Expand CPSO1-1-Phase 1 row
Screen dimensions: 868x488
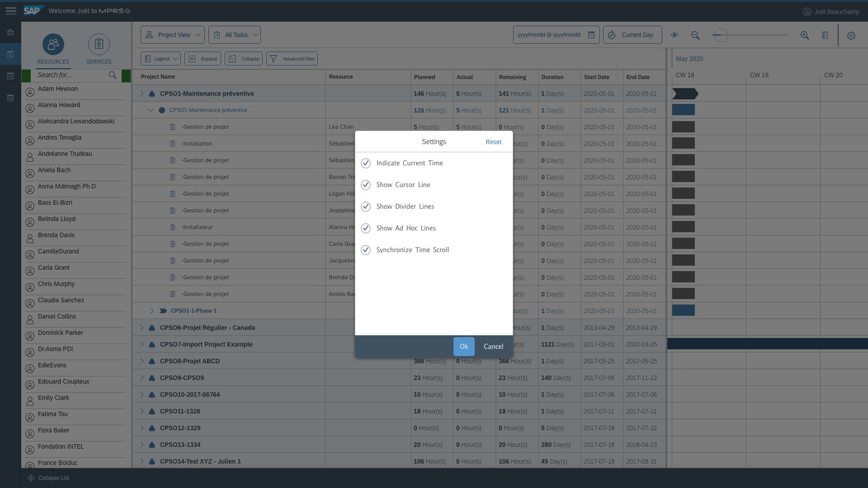pos(152,311)
